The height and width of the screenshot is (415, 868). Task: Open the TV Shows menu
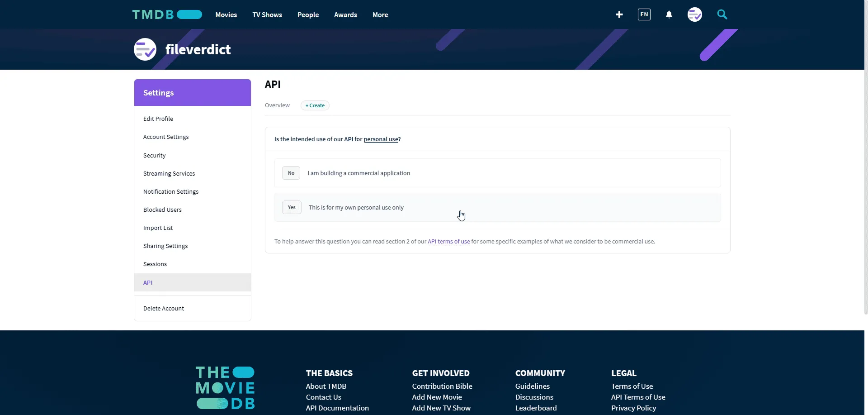(x=267, y=15)
